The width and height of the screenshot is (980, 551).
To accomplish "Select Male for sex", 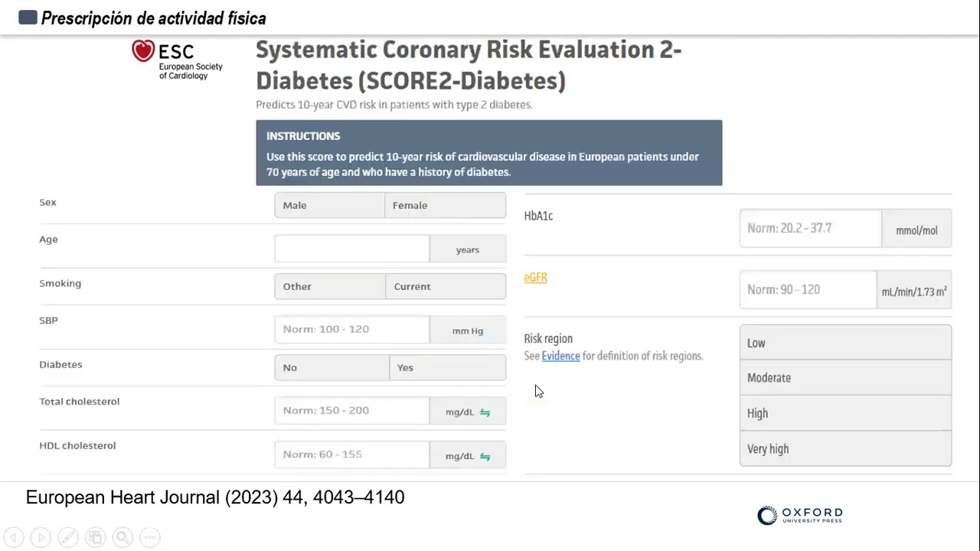I will (330, 205).
